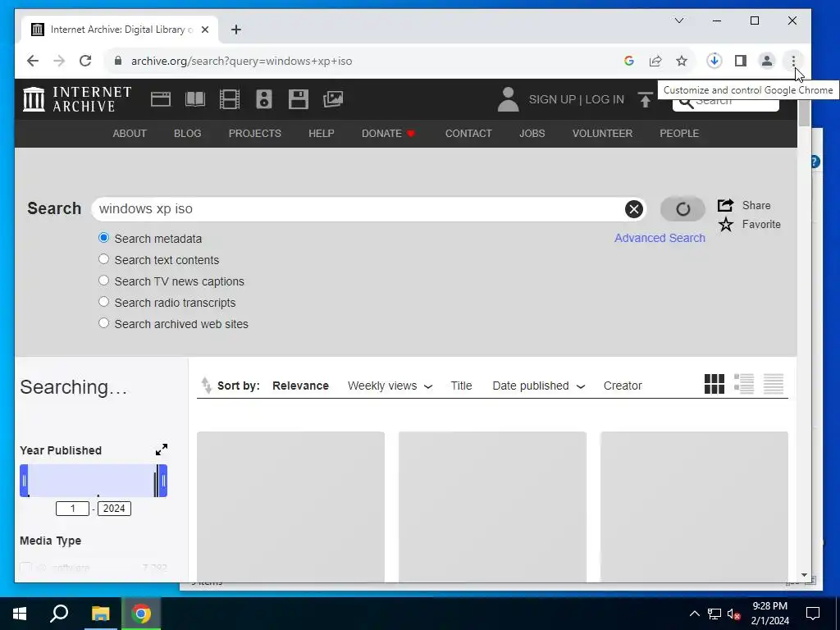Screen dimensions: 840x630
Task: Sort results by Title
Action: pos(461,386)
